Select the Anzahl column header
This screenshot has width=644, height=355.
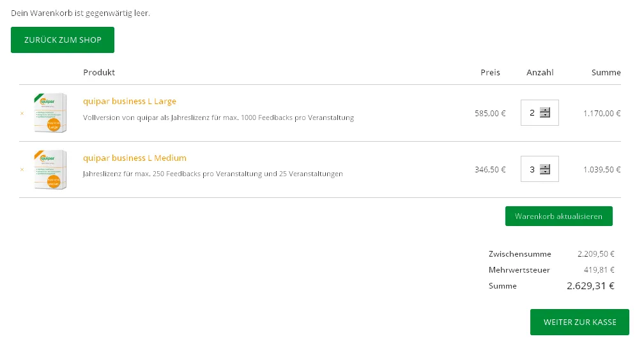tap(540, 73)
